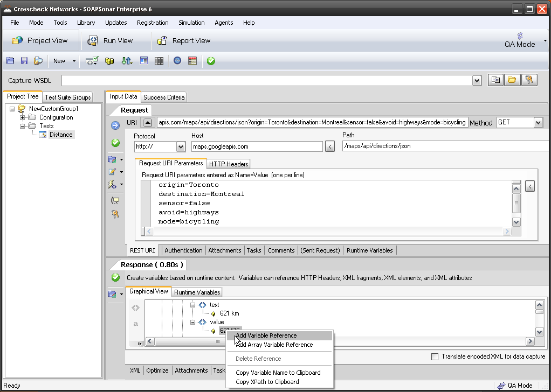Image resolution: width=551 pixels, height=392 pixels.
Task: Click the blue round wave toolbar icon
Action: pos(177,61)
